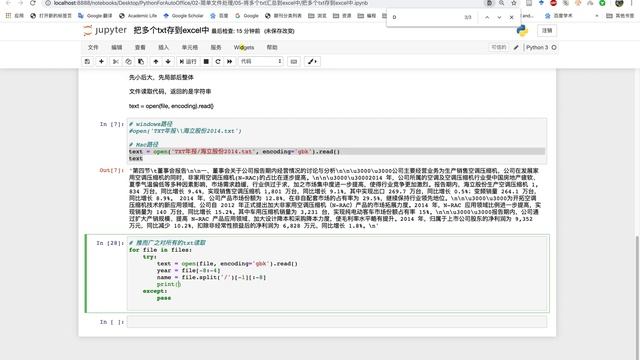The image size is (640, 360).
Task: Click the Python 3 kernel indicator
Action: click(x=537, y=47)
